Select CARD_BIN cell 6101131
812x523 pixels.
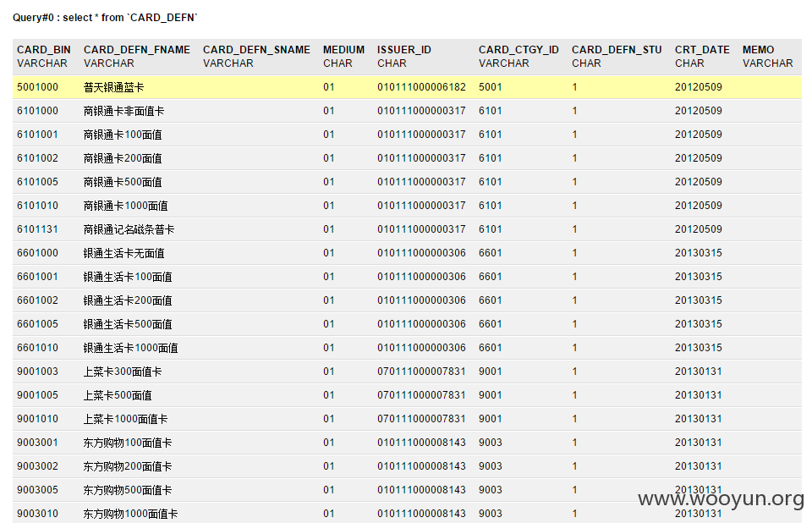tap(37, 229)
